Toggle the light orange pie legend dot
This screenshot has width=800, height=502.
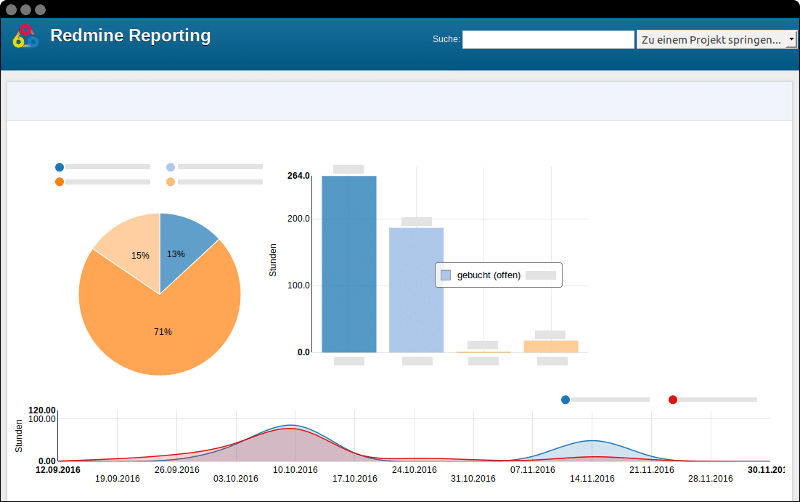(170, 182)
